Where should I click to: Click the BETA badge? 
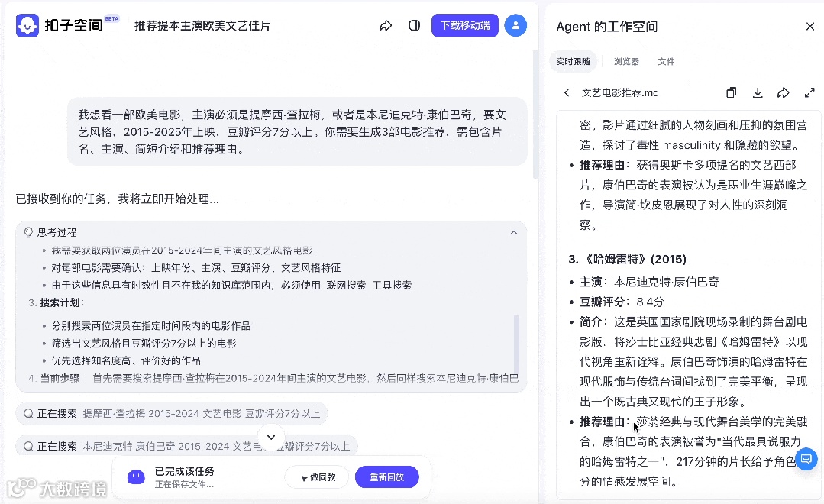click(112, 19)
